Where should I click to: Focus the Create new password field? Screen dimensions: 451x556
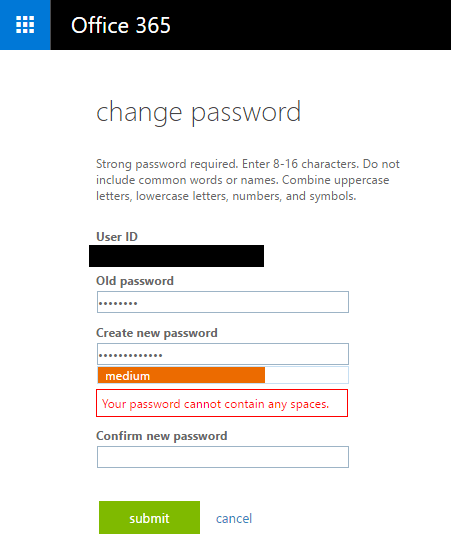223,354
